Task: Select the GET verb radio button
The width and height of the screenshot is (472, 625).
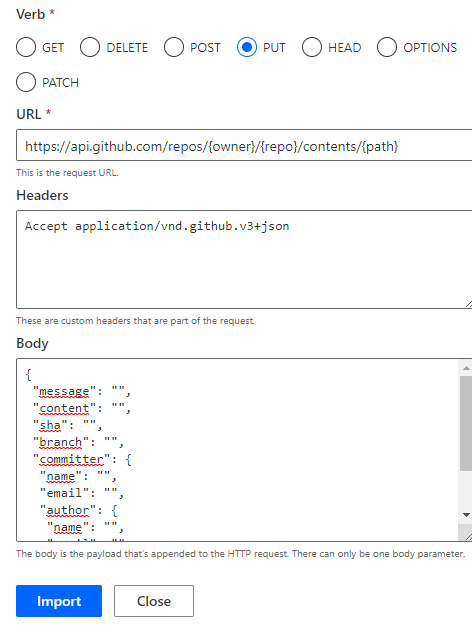Action: (x=26, y=47)
